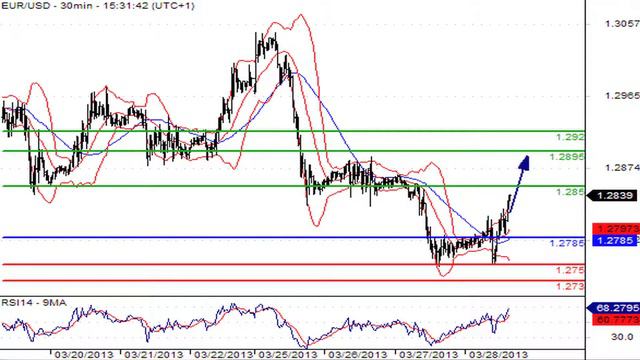Click the blue 1.2785 price tag box
This screenshot has height=360, width=640.
click(x=615, y=240)
